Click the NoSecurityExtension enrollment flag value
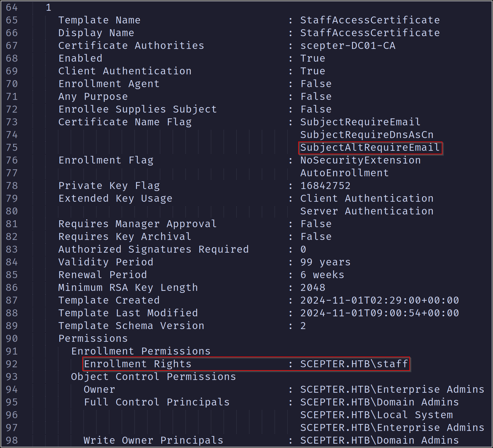Viewport: 493px width, 448px height. [360, 160]
